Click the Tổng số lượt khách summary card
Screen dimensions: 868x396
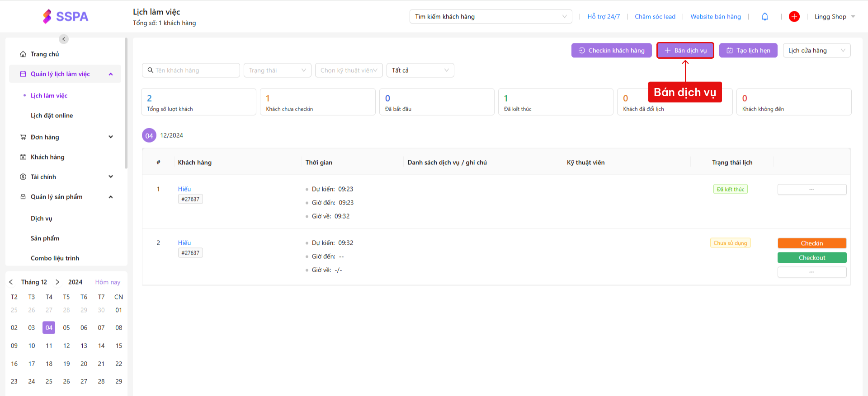click(199, 102)
